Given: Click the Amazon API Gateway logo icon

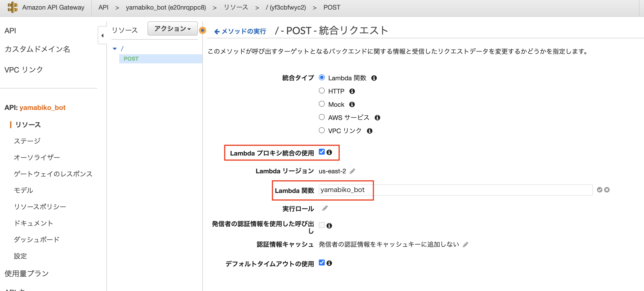Looking at the screenshot, I should point(13,7).
